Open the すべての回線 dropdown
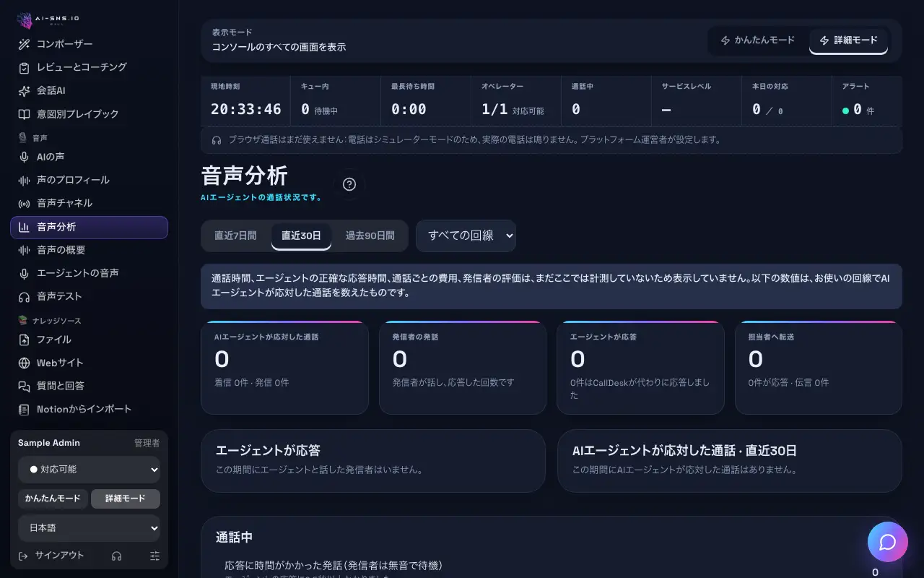 coord(466,236)
